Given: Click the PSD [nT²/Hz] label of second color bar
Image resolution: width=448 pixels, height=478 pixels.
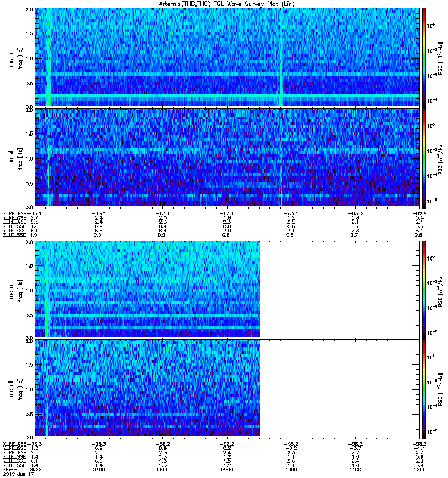Looking at the screenshot, I should pos(440,158).
